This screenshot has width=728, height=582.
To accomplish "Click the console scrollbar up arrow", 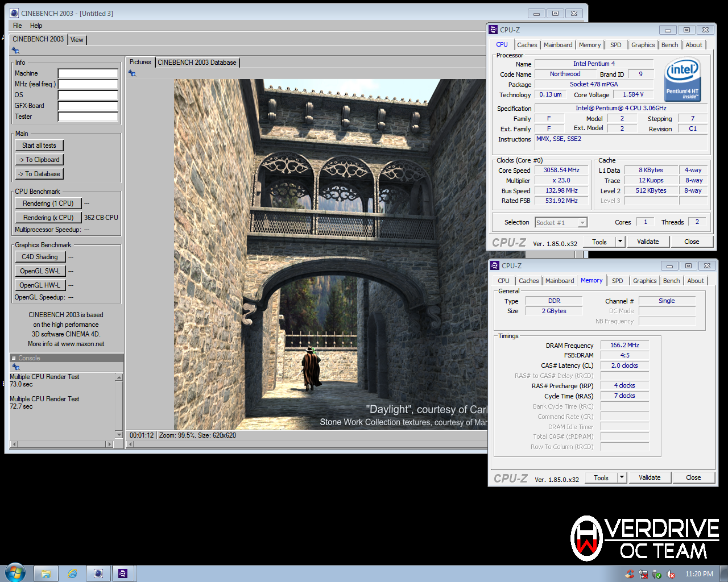I will (x=119, y=377).
